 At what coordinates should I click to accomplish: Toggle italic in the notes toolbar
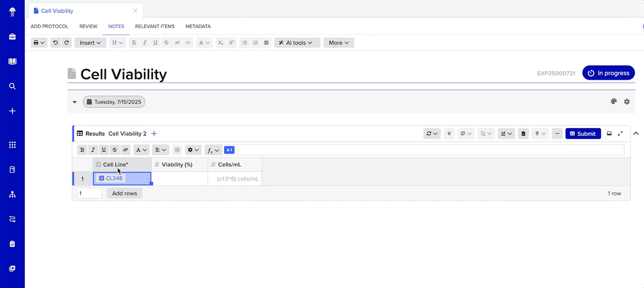[x=145, y=43]
